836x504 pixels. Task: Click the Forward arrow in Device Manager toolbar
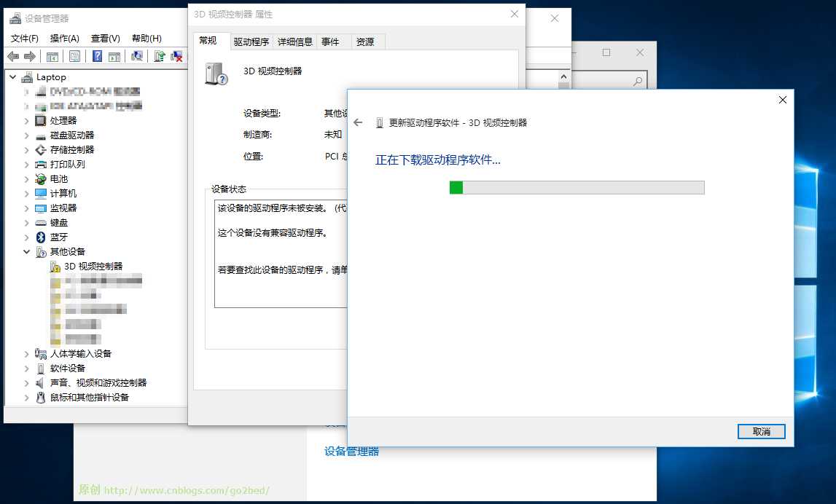click(x=30, y=57)
